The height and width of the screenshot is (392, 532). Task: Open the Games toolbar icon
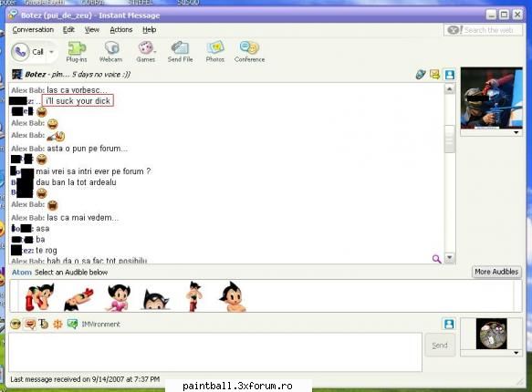146,52
